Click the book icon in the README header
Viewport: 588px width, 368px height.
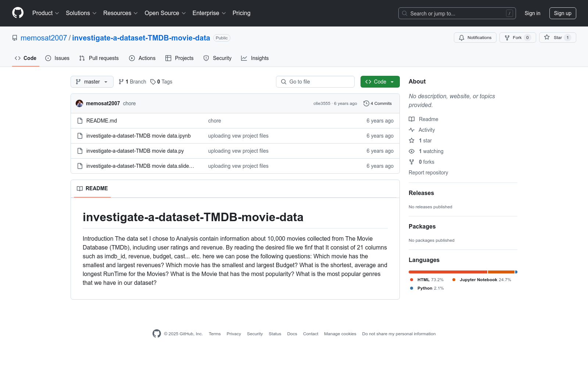(x=80, y=188)
